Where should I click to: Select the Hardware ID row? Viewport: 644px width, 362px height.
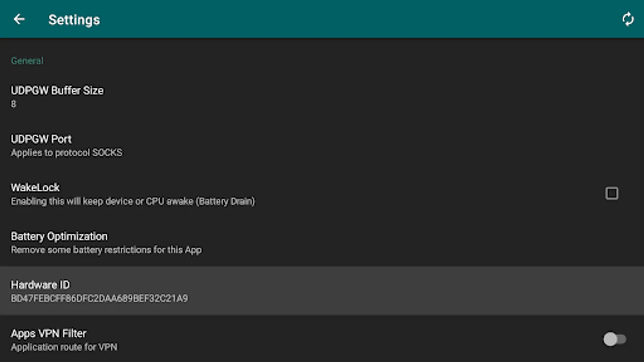(322, 291)
